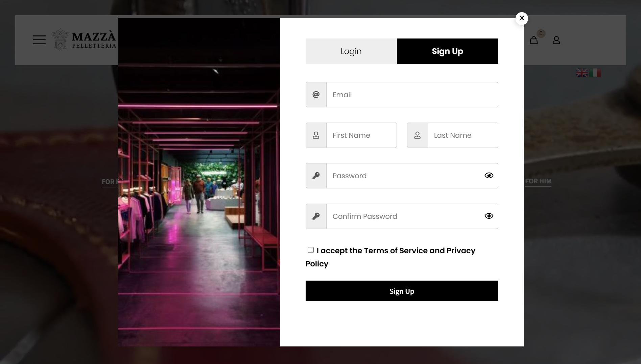Focus the Last Name field
This screenshot has width=641, height=364.
click(462, 135)
